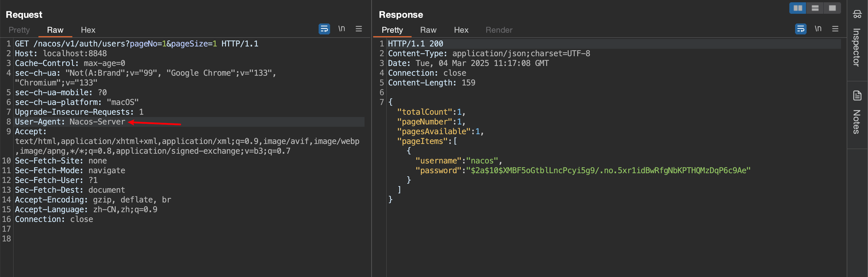The height and width of the screenshot is (277, 868).
Task: Select the Request Hex tab
Action: click(88, 30)
